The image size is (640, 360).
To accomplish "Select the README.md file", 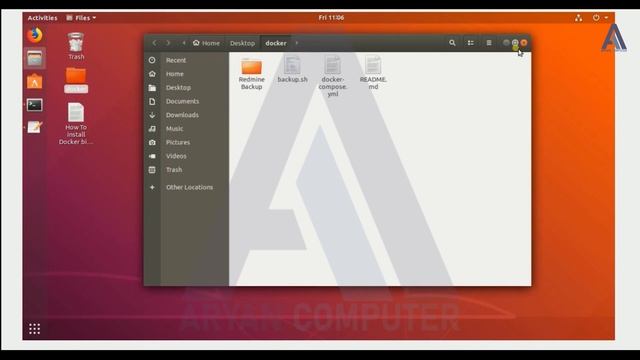I will 373,73.
